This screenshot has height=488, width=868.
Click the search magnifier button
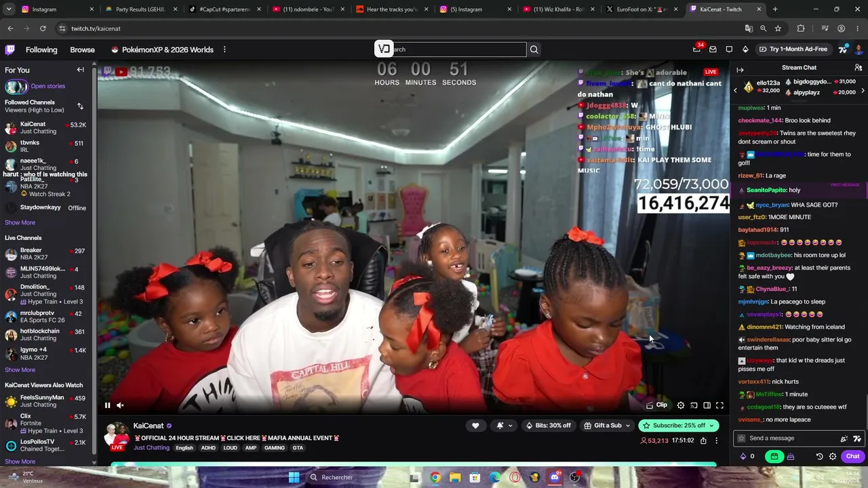coord(534,49)
